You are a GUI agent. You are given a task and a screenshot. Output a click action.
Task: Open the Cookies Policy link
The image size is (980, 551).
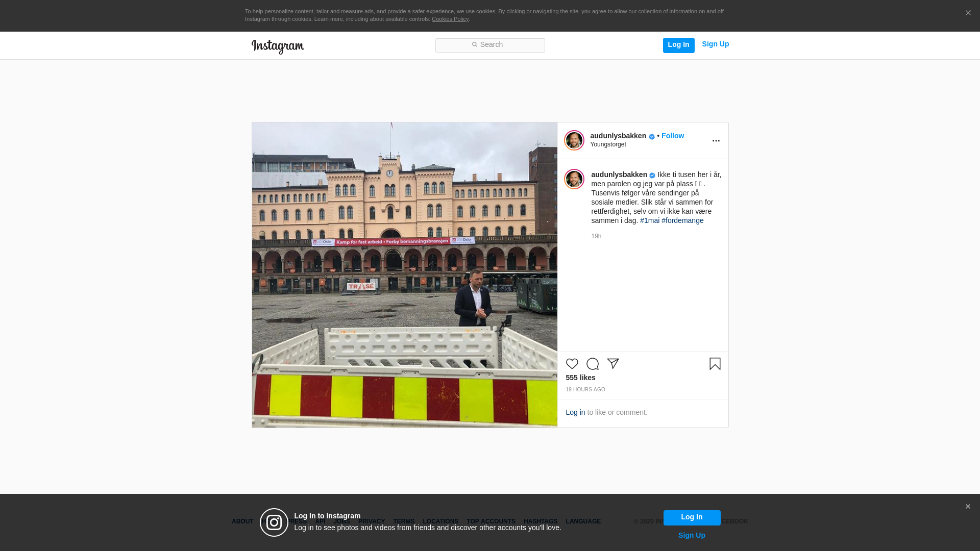tap(450, 19)
